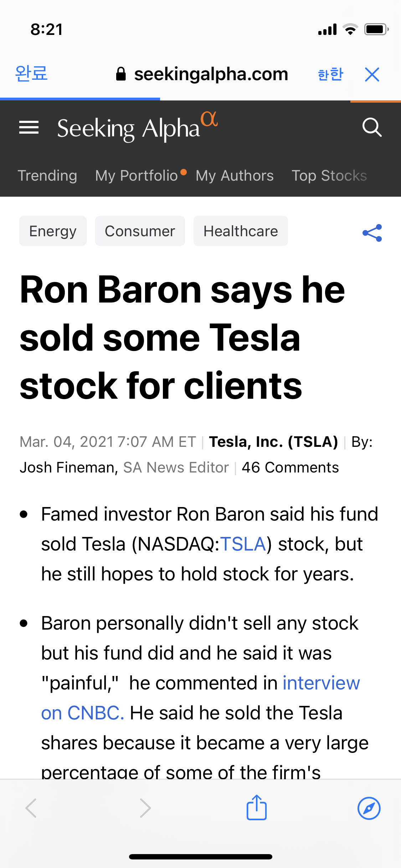This screenshot has width=401, height=868.
Task: Open page in Safari compass icon
Action: [369, 808]
